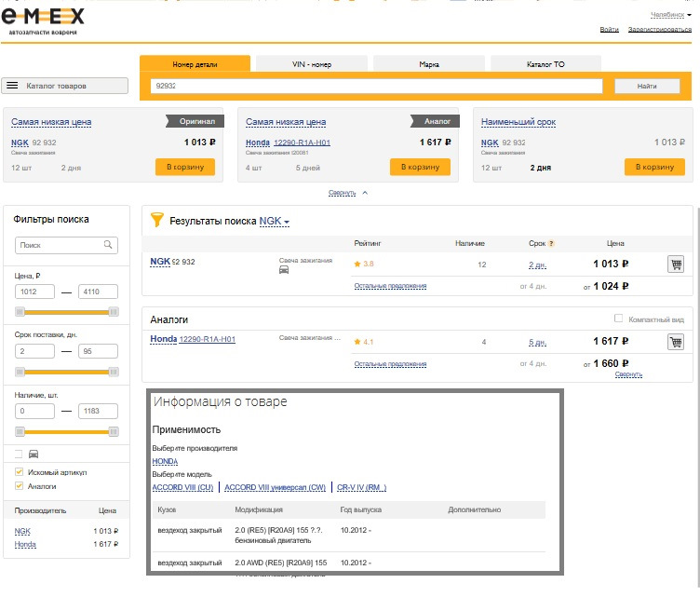
Task: Toggle the Искомый артикул checkbox
Action: (19, 471)
